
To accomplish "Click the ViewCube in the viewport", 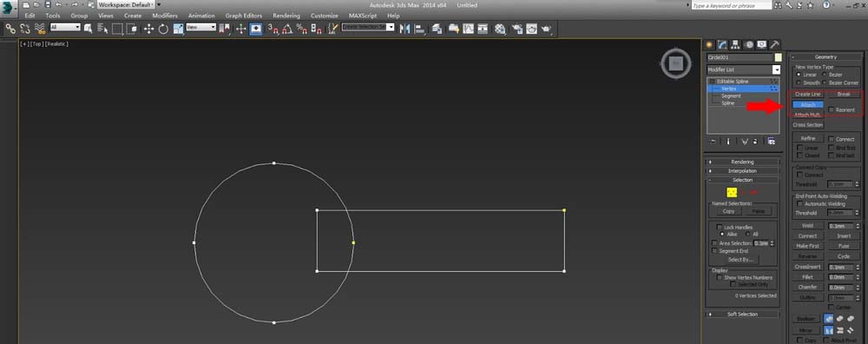I will pos(675,63).
